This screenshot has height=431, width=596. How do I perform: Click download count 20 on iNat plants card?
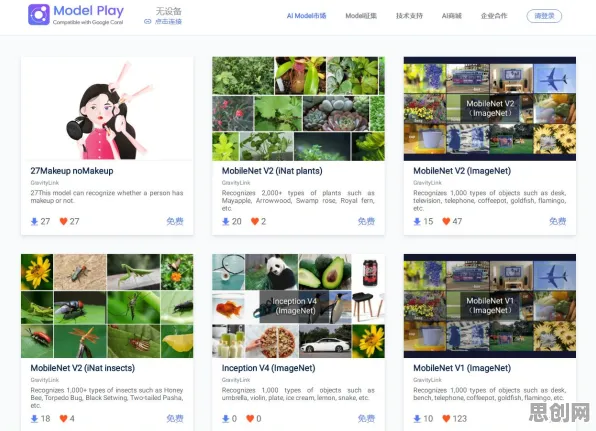pyautogui.click(x=237, y=221)
